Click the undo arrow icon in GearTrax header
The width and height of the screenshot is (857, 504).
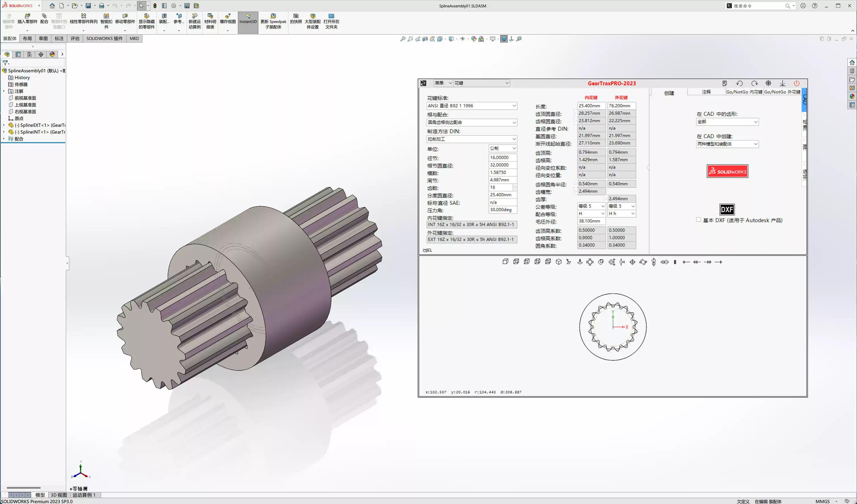click(740, 83)
